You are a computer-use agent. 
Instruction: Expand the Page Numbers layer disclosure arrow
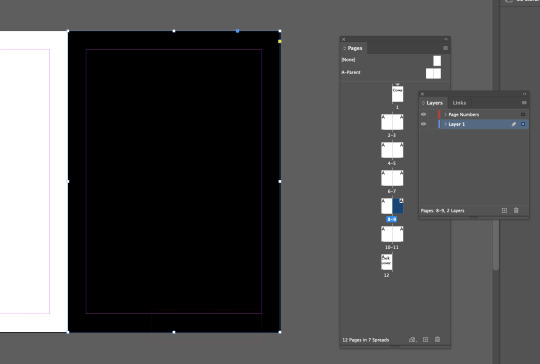[445, 114]
